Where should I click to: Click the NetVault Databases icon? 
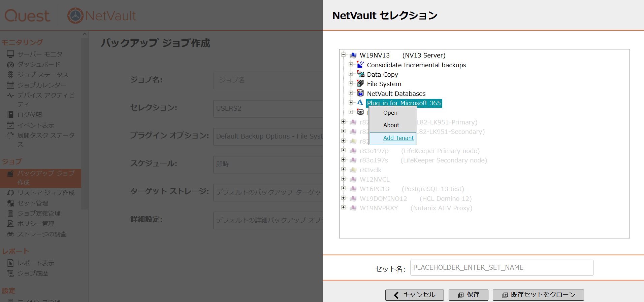(x=360, y=93)
